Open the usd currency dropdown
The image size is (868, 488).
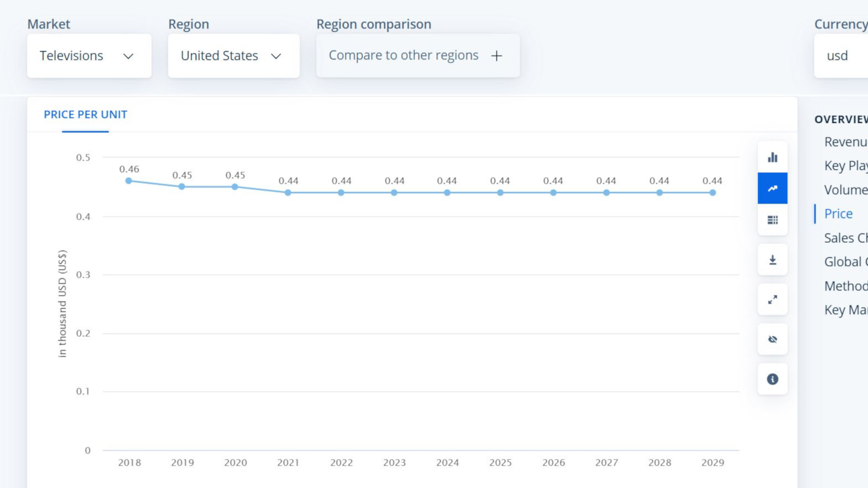841,56
